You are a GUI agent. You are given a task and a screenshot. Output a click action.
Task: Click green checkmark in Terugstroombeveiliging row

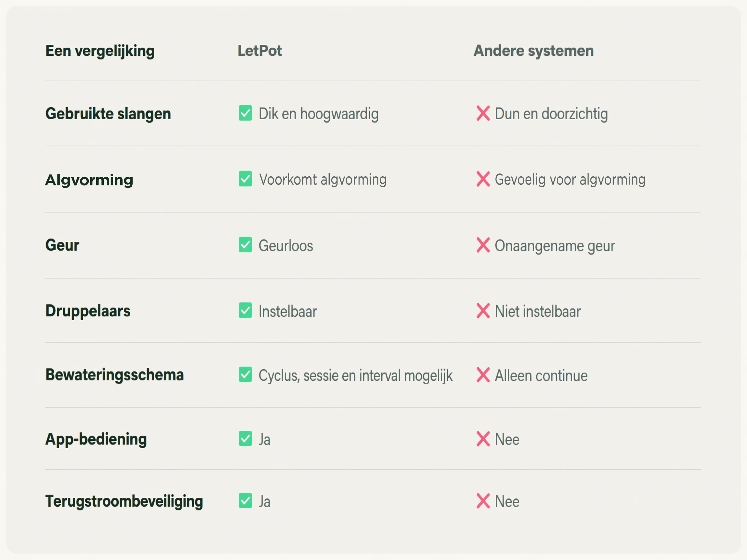pos(245,501)
